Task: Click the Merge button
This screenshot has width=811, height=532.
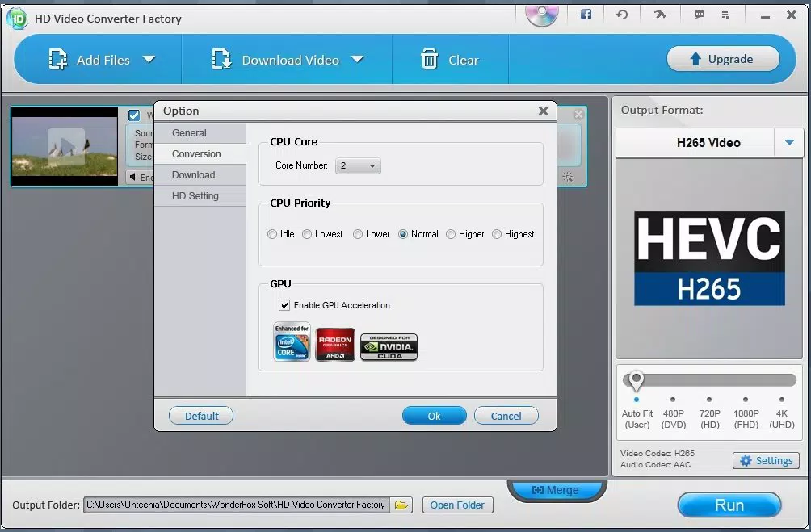Action: coord(557,490)
